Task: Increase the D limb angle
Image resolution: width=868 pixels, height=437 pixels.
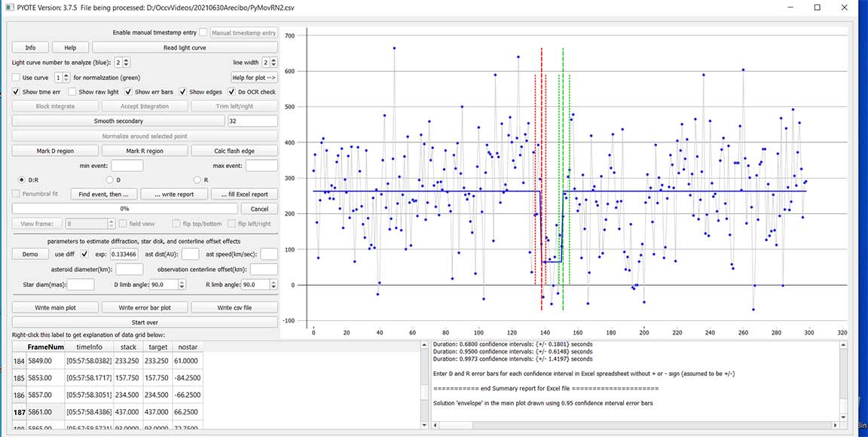Action: pyautogui.click(x=182, y=282)
